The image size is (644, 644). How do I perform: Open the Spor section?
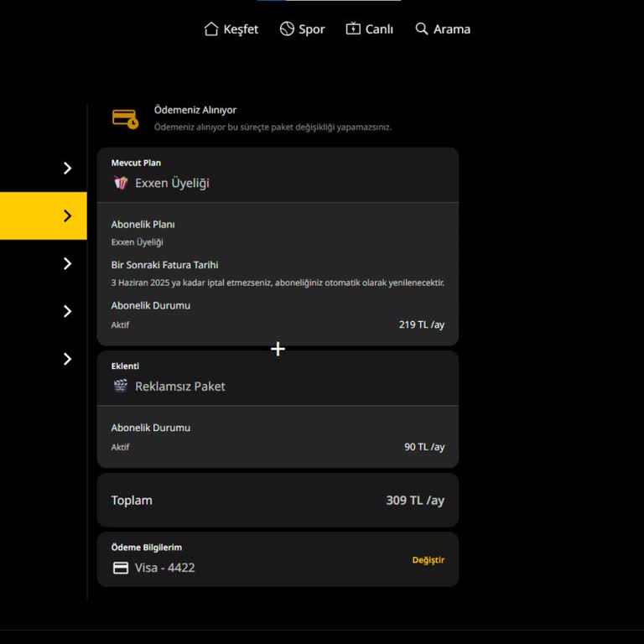[x=302, y=29]
